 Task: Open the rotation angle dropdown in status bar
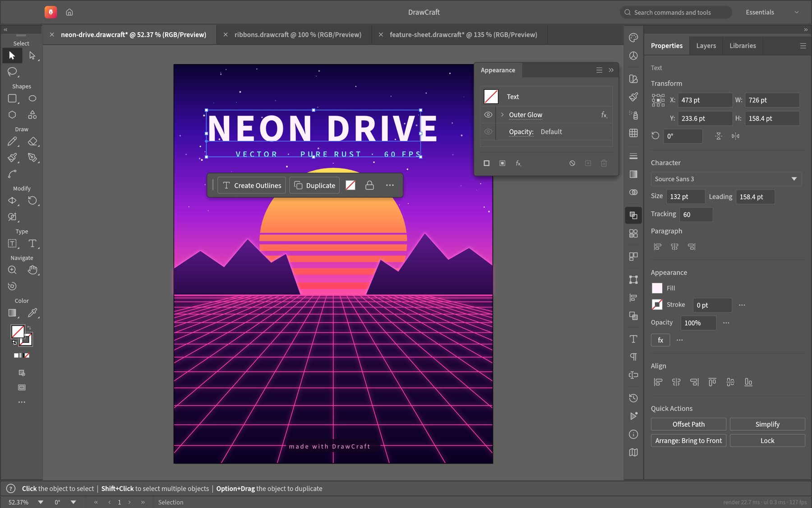pyautogui.click(x=73, y=502)
